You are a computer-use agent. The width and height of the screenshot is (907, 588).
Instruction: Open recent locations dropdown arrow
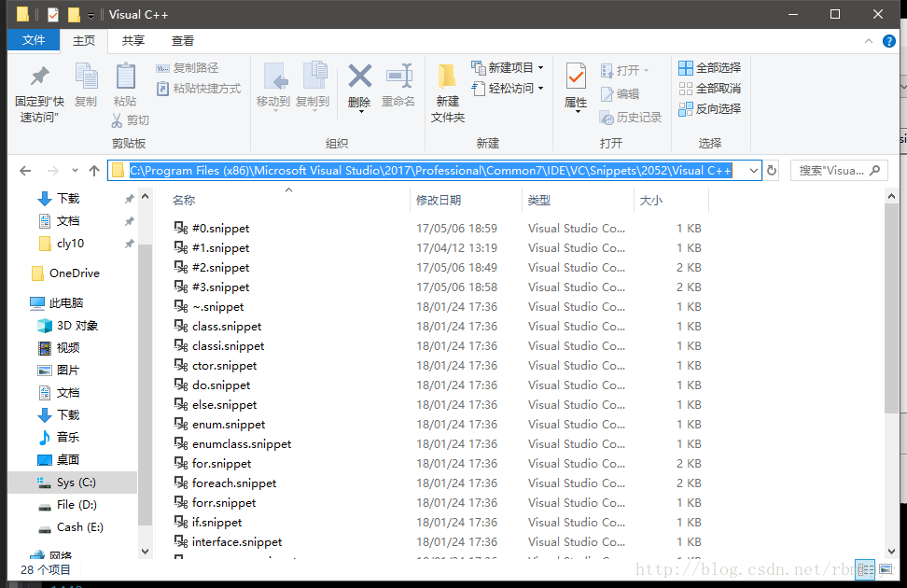[x=75, y=171]
